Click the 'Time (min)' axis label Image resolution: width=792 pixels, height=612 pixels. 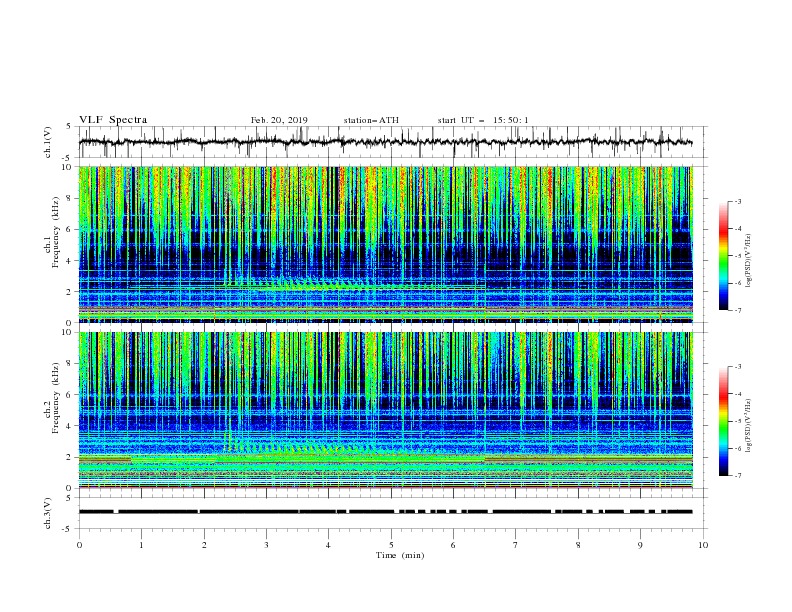click(x=400, y=555)
